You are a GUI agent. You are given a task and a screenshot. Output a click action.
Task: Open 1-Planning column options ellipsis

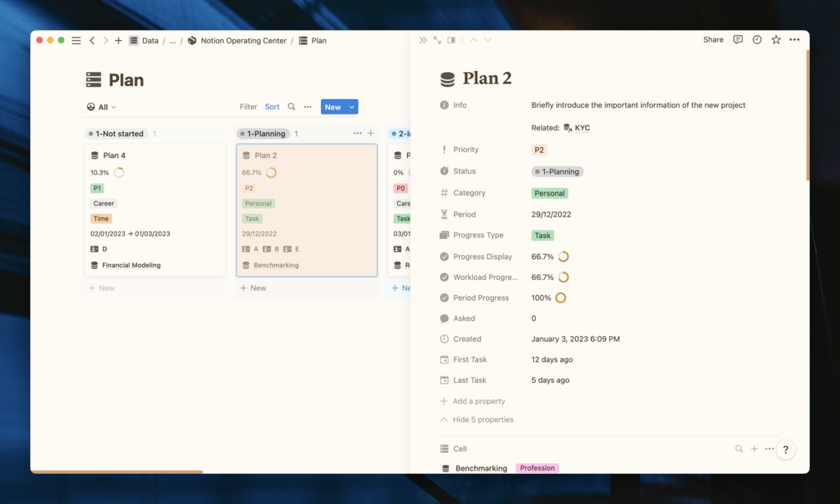(358, 134)
